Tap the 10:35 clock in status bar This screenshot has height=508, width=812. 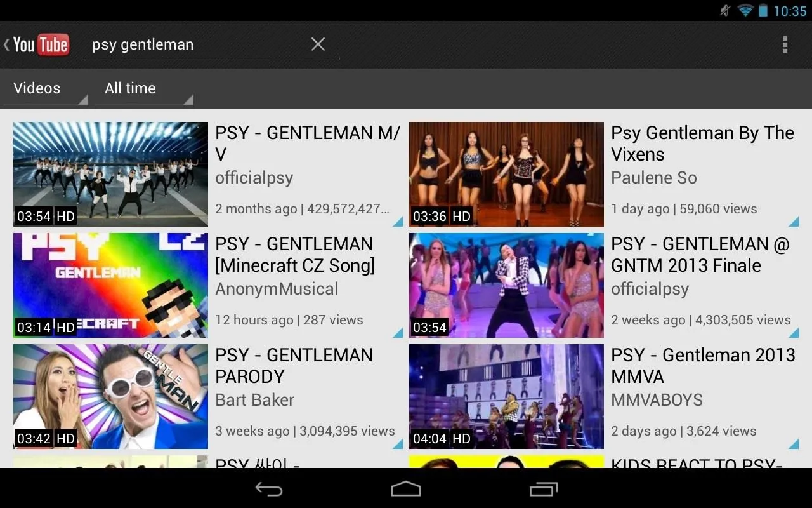tap(790, 11)
